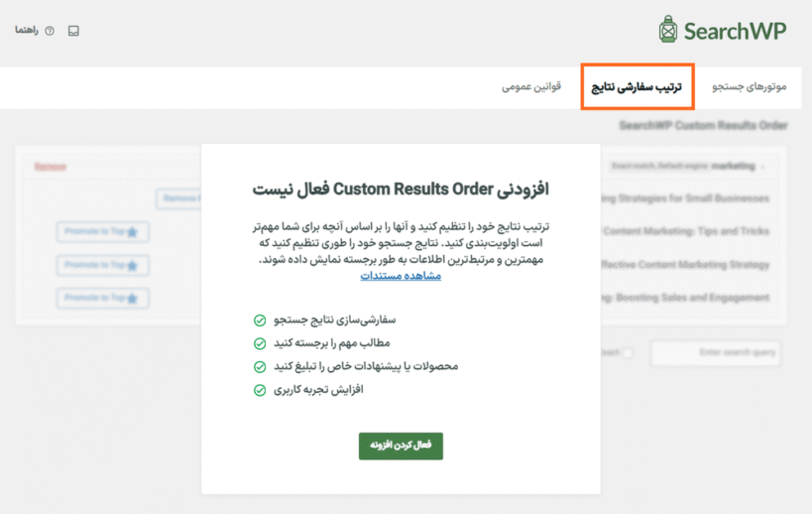Click the مطالب مهم را برجسته کنید text
The width and height of the screenshot is (812, 514).
point(332,343)
